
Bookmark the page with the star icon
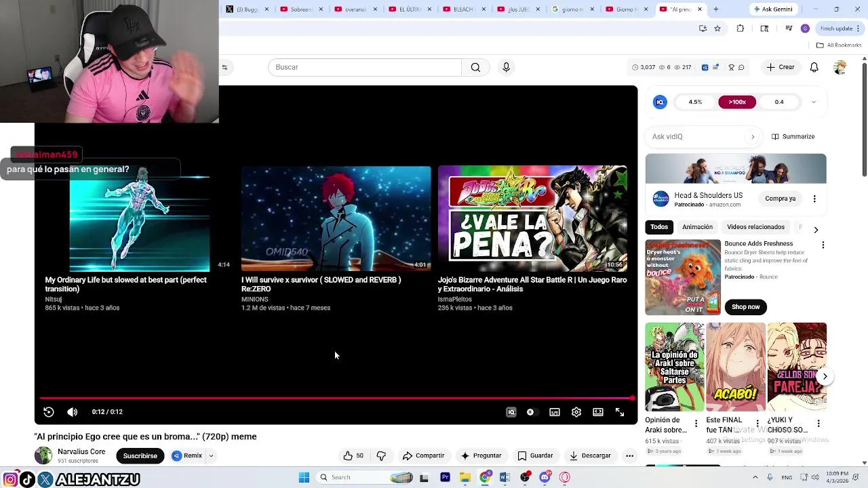(717, 28)
